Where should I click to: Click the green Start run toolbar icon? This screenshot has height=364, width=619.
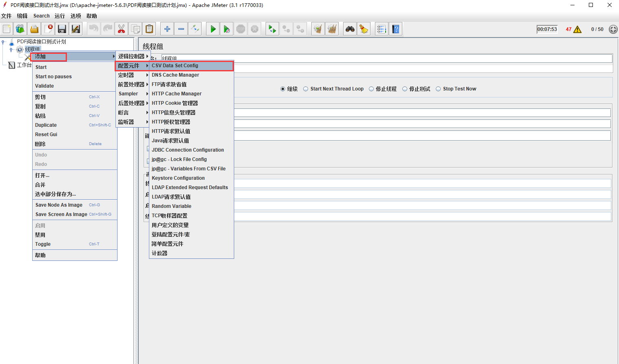[213, 29]
